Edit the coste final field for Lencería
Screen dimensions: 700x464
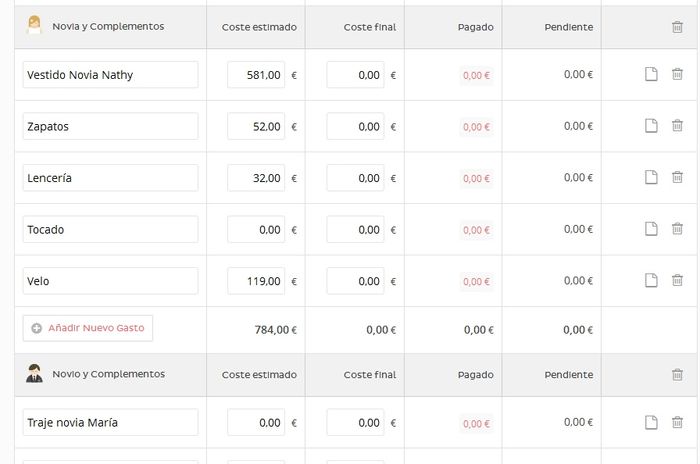355,178
